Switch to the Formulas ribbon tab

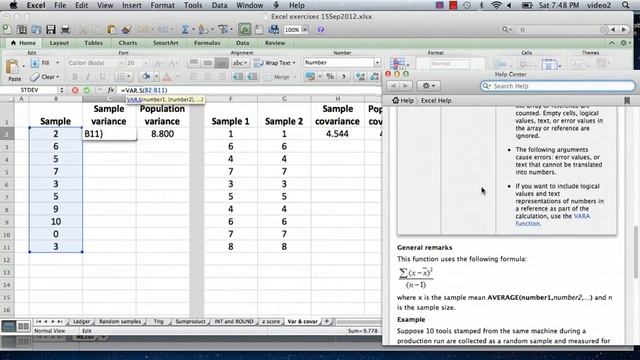click(x=207, y=43)
